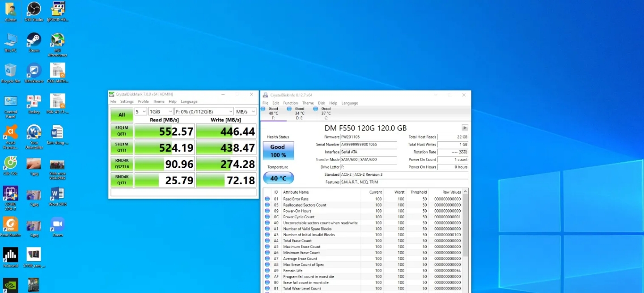Image resolution: width=644 pixels, height=293 pixels.
Task: Select D: E: disk tab (34 °C)
Action: pos(300,113)
